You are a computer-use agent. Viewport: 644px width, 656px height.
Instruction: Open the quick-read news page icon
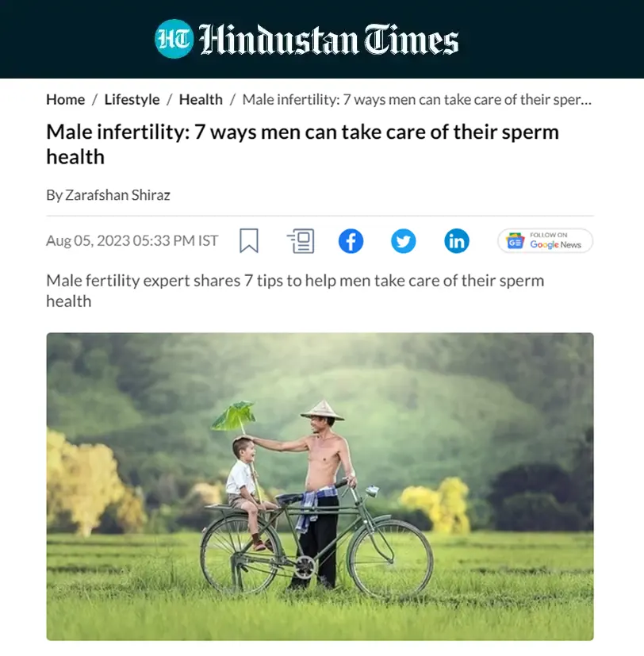(x=301, y=240)
